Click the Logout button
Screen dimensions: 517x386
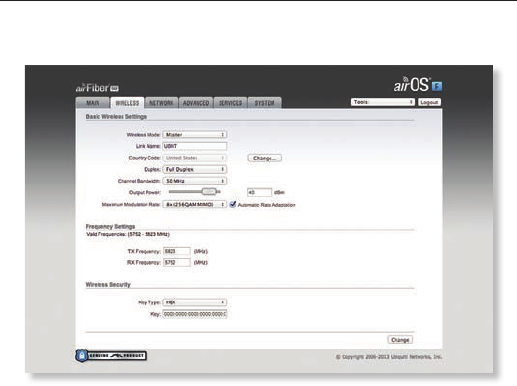click(x=429, y=102)
